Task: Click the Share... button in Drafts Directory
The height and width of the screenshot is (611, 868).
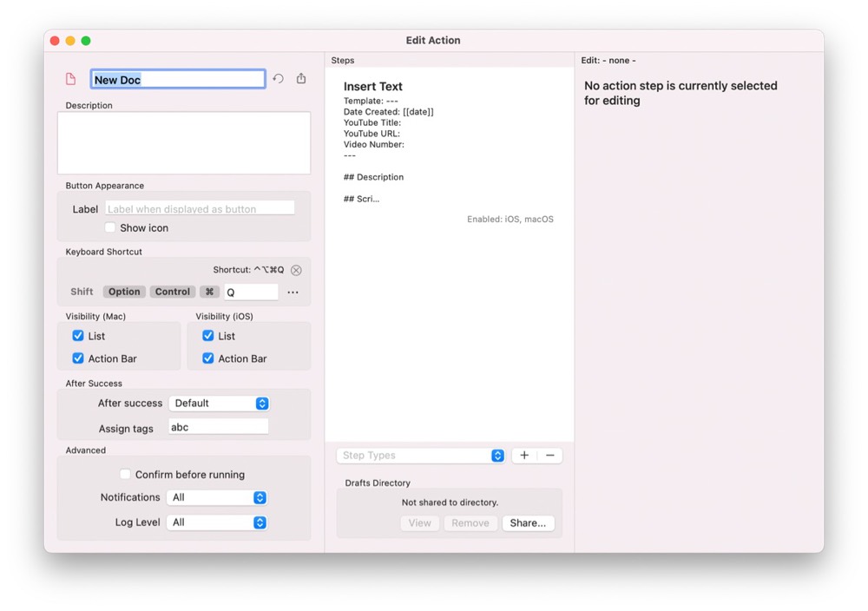Action: 528,523
